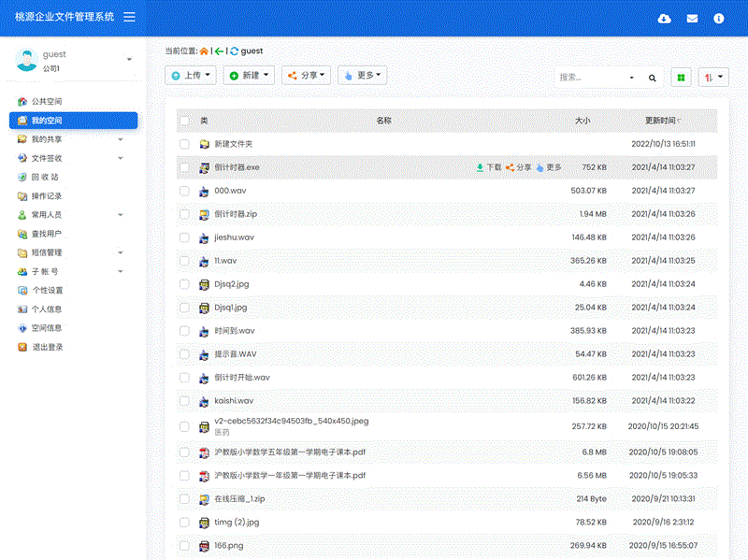Click the home icon in breadcrumb

point(204,51)
